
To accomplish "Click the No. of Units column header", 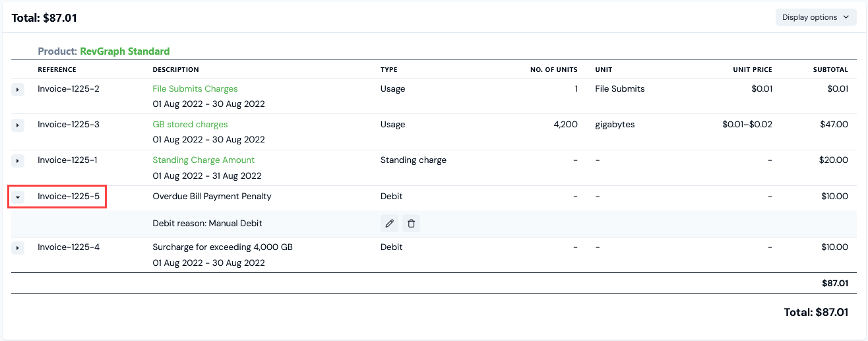I will [x=553, y=70].
